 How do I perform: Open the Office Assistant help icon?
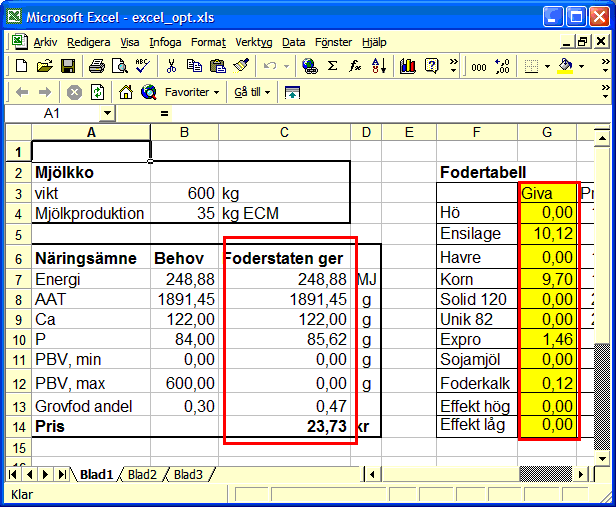point(431,66)
